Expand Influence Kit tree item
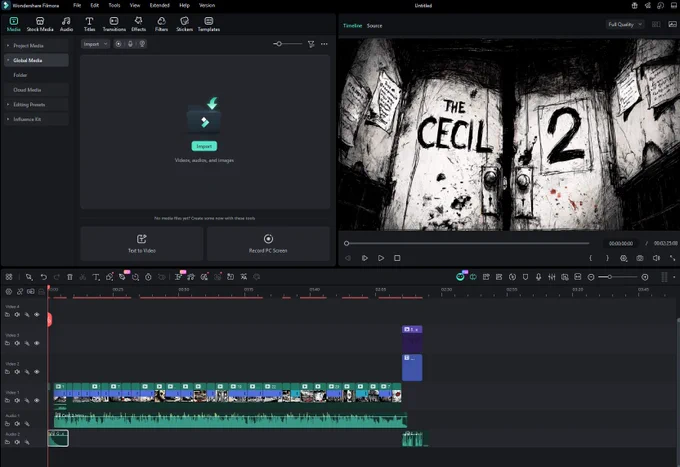The image size is (680, 467). coord(8,119)
